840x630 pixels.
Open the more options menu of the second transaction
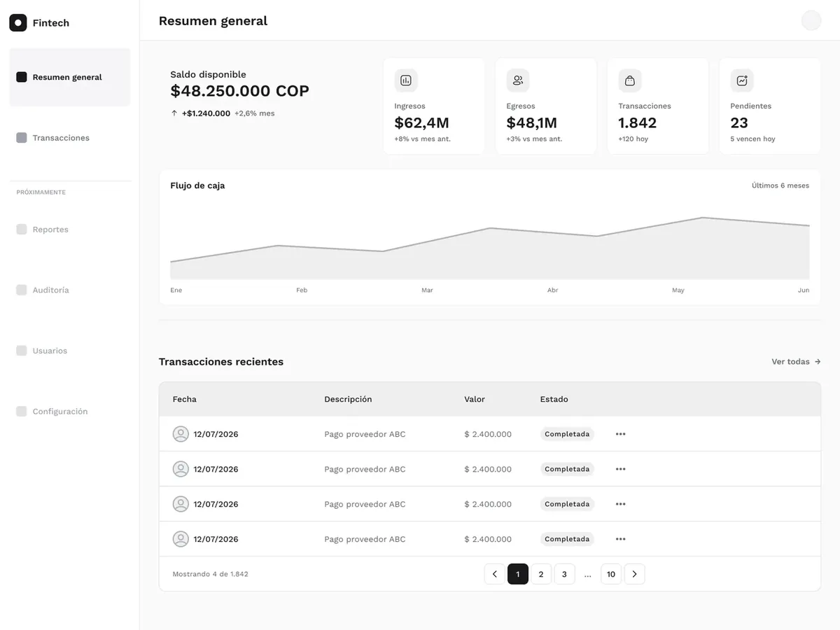620,469
